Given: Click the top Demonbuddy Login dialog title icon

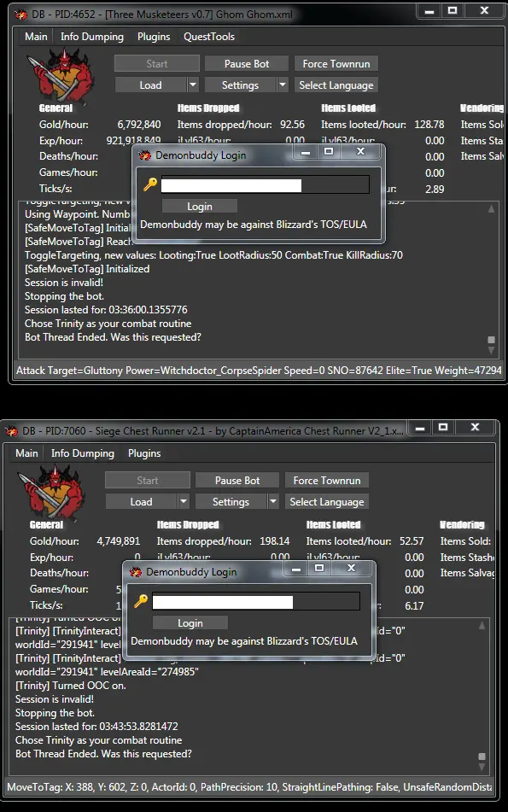Looking at the screenshot, I should 145,155.
